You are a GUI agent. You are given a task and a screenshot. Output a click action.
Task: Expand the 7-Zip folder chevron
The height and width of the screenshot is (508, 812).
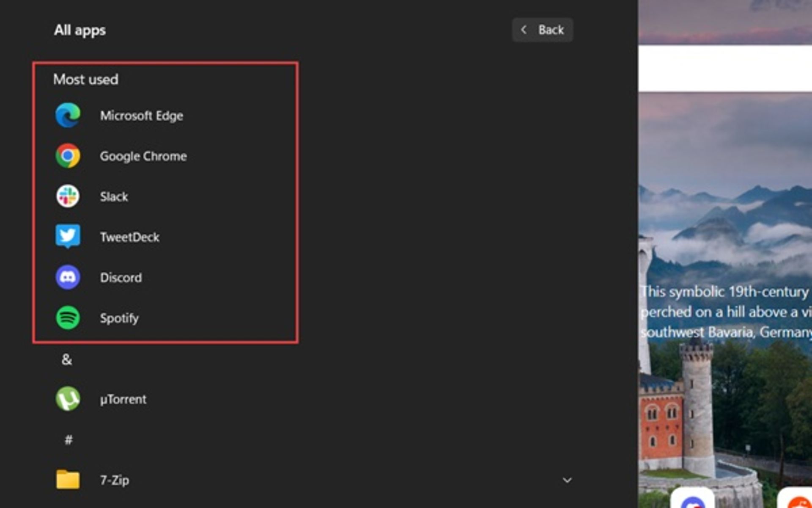pos(567,480)
